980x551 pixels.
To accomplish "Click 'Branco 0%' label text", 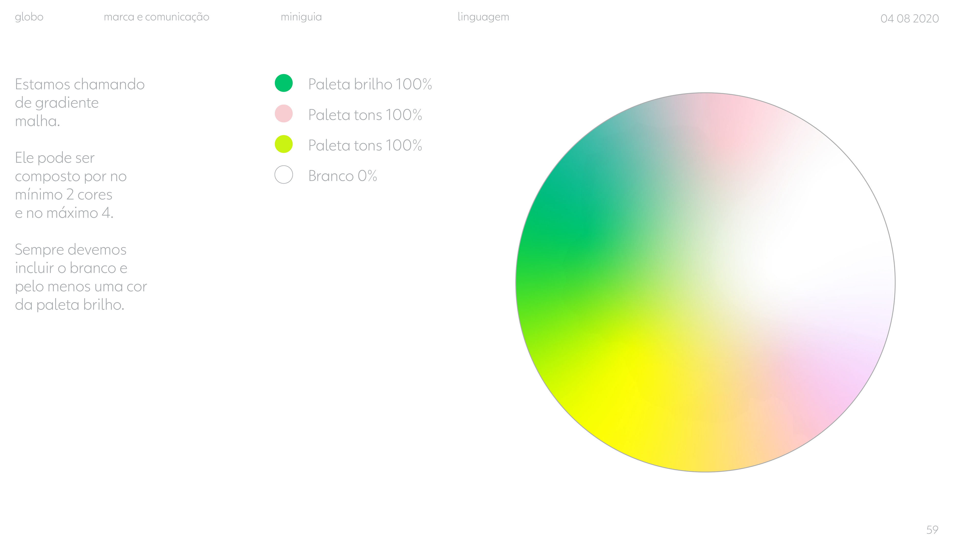I will [x=342, y=176].
